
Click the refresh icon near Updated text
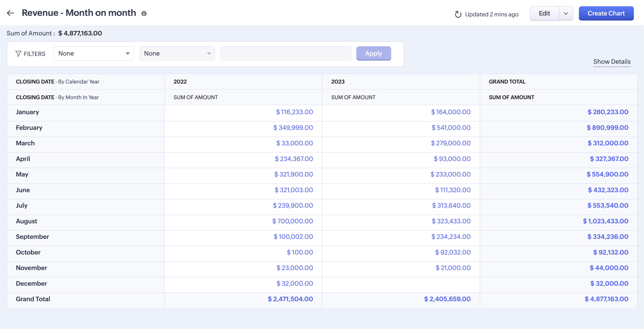click(458, 14)
